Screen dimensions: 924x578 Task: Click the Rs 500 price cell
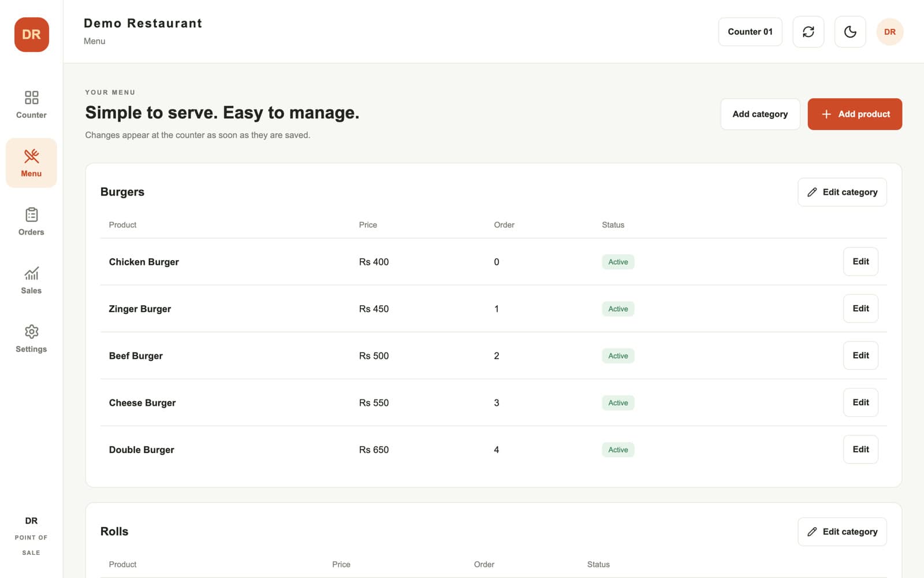click(374, 355)
